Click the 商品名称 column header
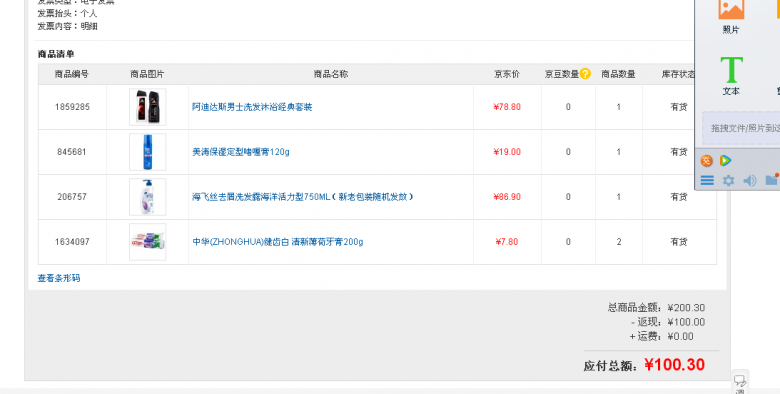 [331, 74]
